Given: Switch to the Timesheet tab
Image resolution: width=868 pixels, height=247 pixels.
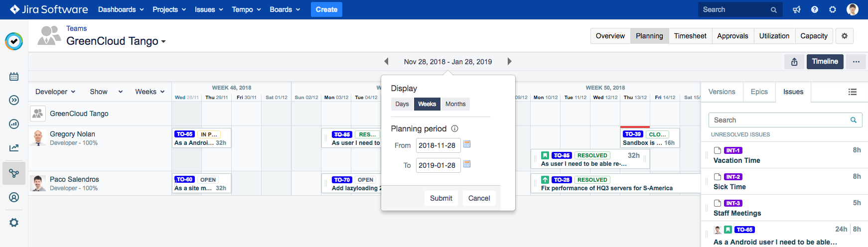Looking at the screenshot, I should click(690, 36).
